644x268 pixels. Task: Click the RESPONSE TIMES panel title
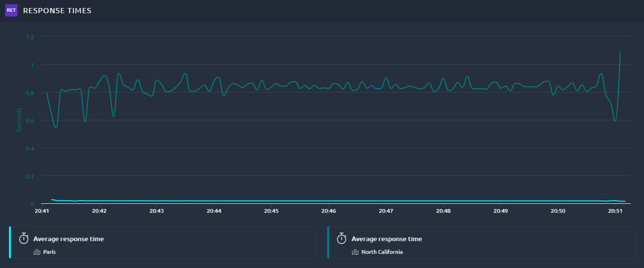tap(57, 10)
